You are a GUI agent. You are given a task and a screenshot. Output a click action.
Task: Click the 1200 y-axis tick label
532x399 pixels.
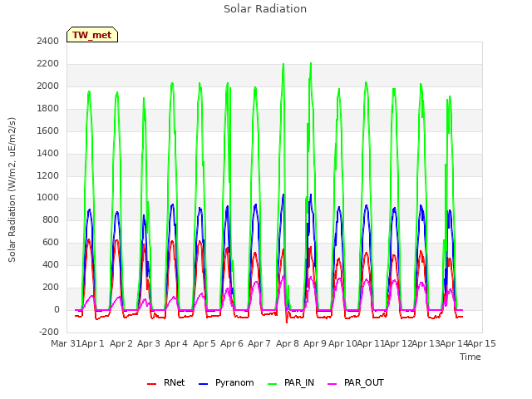pyautogui.click(x=48, y=175)
